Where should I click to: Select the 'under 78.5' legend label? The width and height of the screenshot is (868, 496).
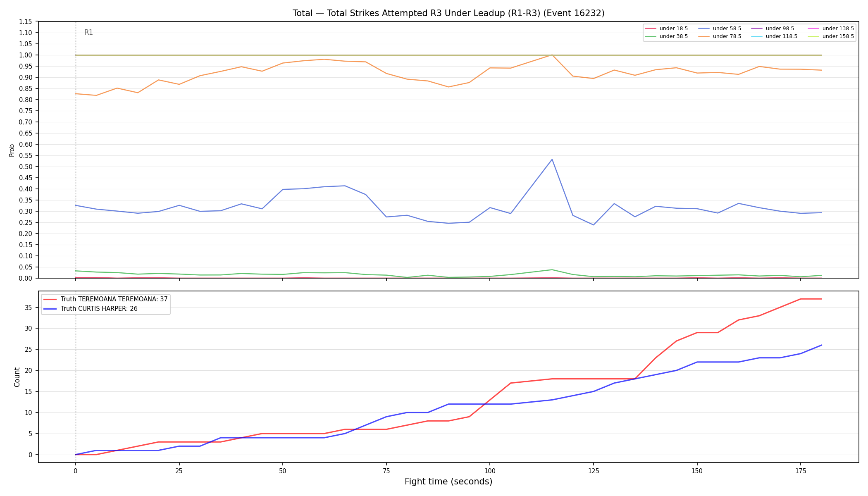coord(727,36)
